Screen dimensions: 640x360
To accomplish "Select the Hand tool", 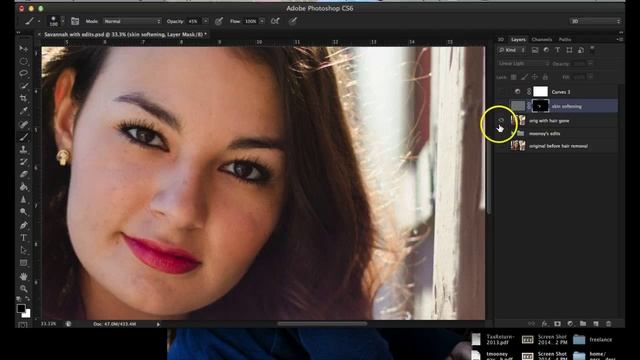I will tap(23, 276).
